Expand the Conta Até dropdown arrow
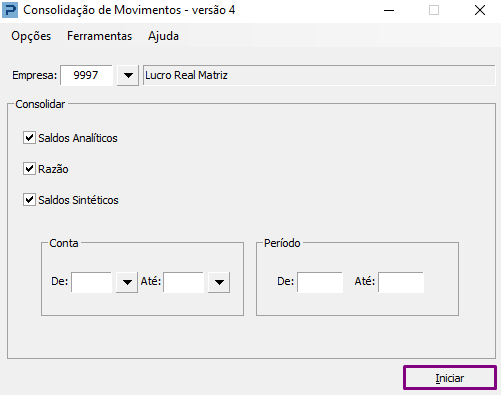 pos(219,282)
